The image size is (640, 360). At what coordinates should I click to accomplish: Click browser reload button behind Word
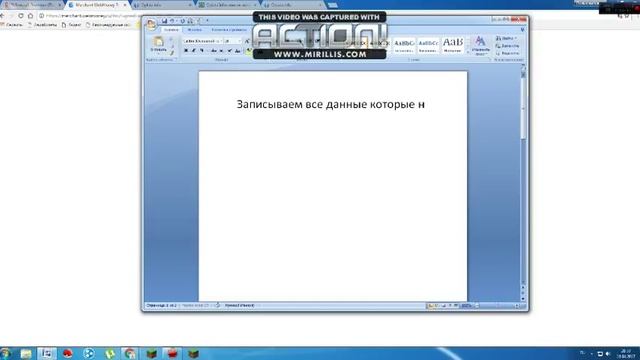coord(21,16)
